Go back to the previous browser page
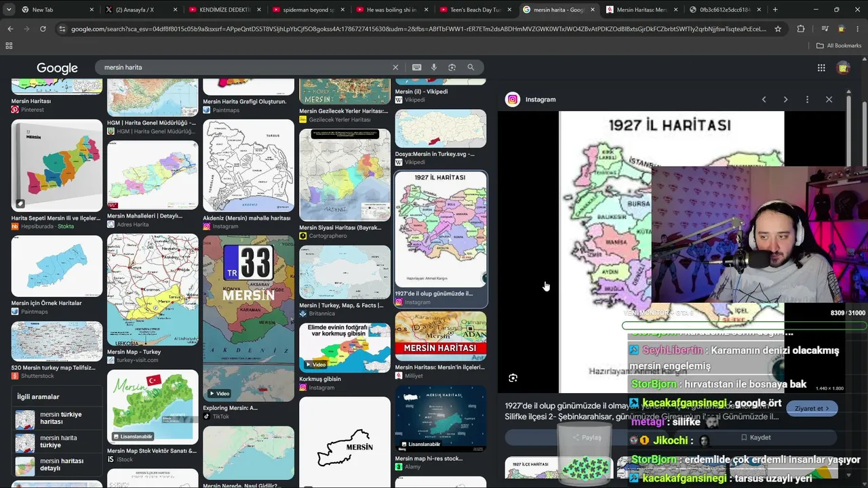 click(10, 29)
